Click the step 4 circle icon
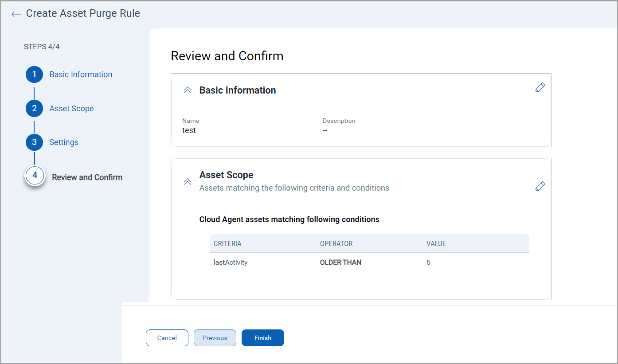 click(35, 176)
